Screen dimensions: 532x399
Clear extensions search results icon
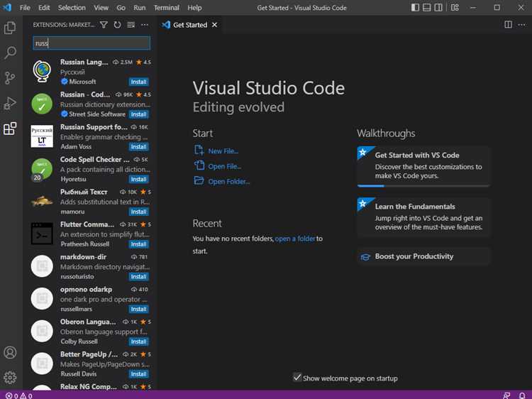[x=131, y=25]
